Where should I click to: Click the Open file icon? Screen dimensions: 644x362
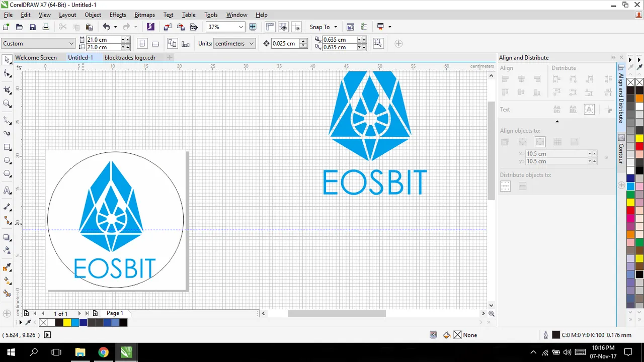[20, 27]
